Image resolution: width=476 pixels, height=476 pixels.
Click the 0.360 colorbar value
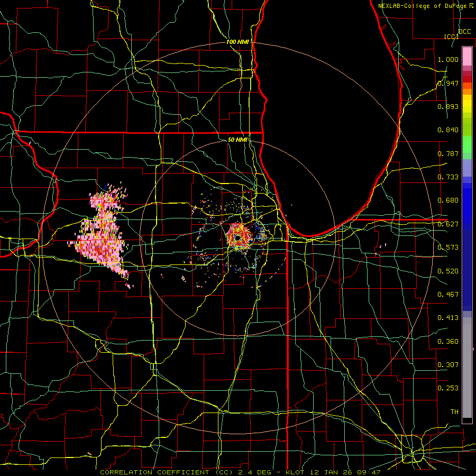[448, 342]
